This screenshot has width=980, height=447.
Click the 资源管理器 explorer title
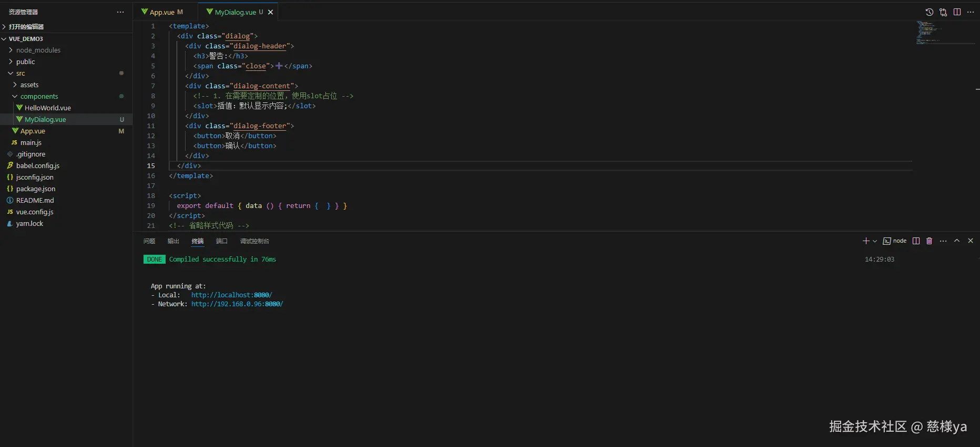[x=23, y=12]
